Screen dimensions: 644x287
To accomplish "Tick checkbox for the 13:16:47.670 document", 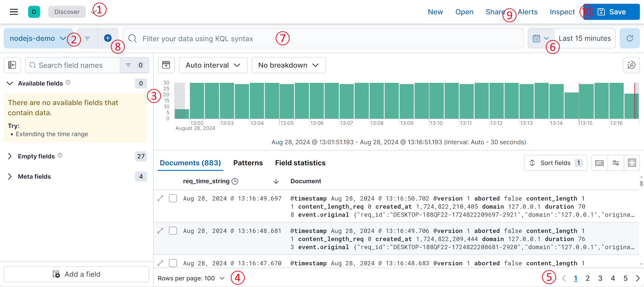I will pyautogui.click(x=173, y=263).
